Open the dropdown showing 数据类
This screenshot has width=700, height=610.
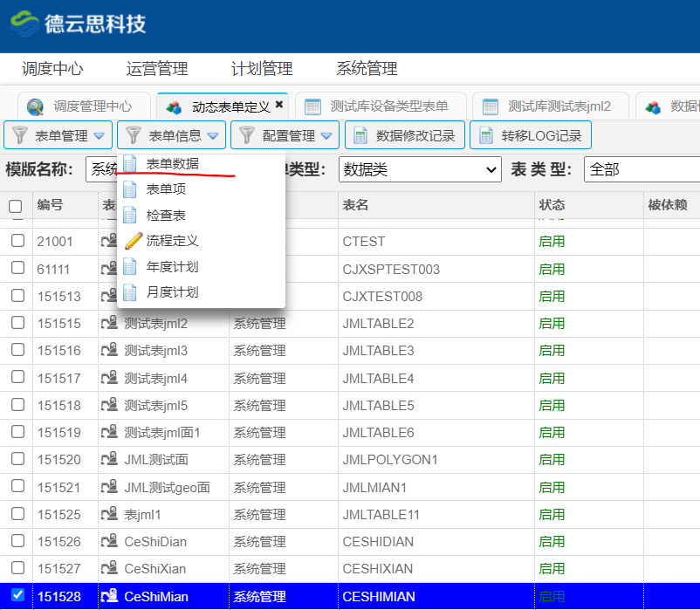pos(419,169)
